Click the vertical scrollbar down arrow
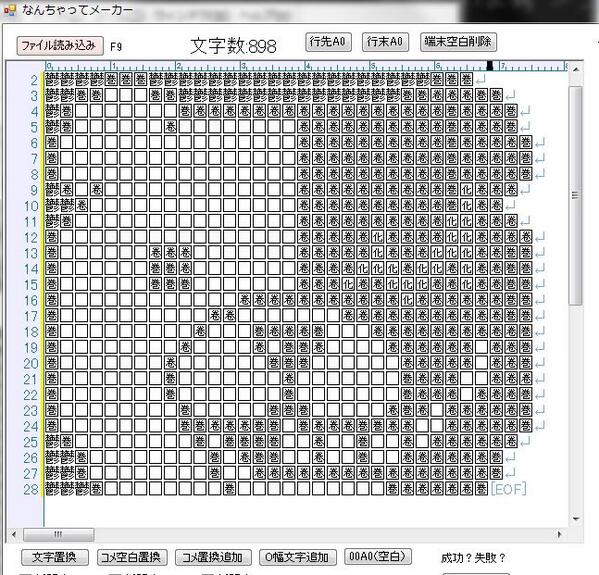Screen dimensions: 599x575 pyautogui.click(x=576, y=519)
